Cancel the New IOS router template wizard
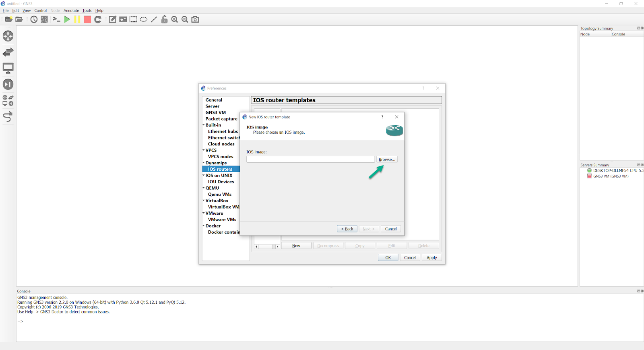The image size is (644, 350). pyautogui.click(x=391, y=229)
